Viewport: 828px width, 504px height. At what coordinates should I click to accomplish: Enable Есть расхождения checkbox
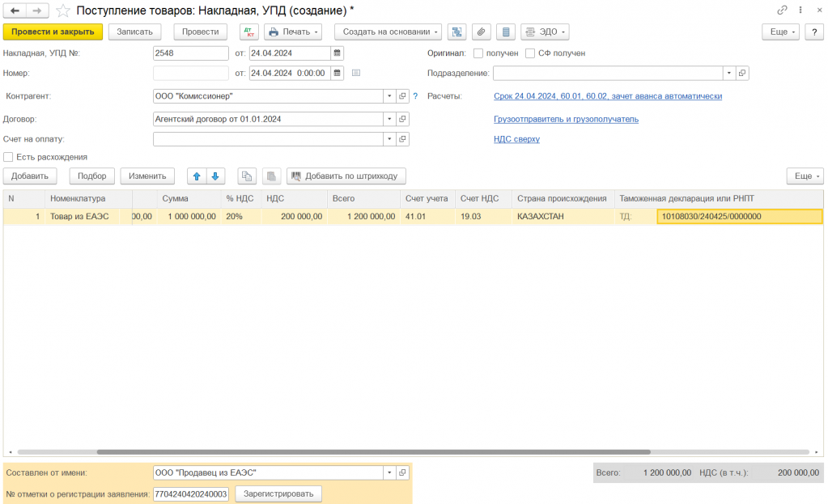[8, 157]
